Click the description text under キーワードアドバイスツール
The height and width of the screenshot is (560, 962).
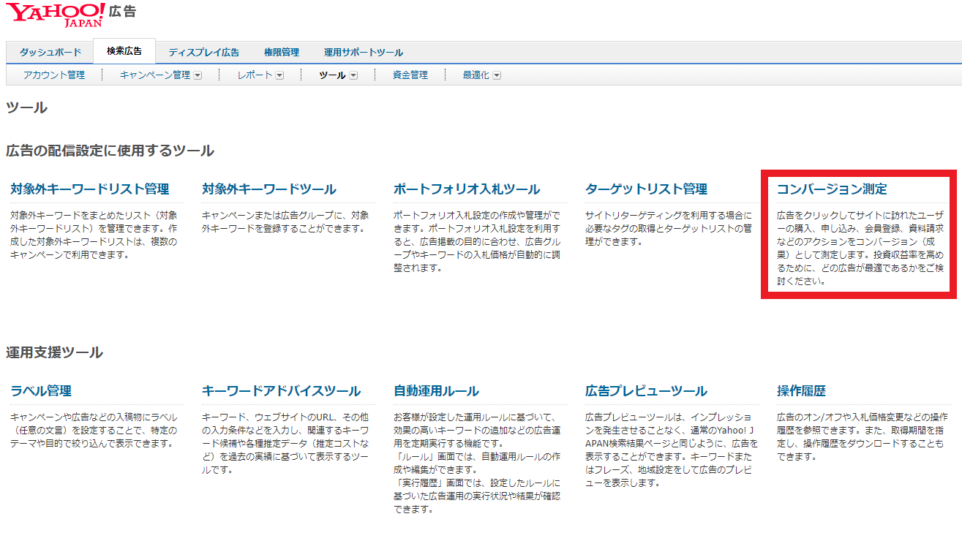(285, 443)
